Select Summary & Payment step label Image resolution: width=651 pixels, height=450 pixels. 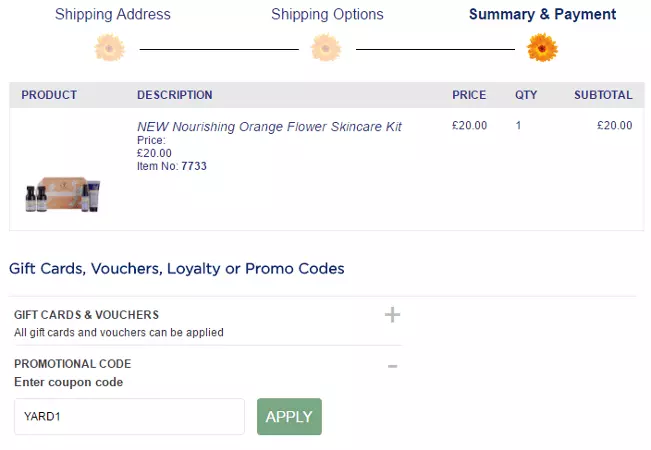pyautogui.click(x=542, y=14)
